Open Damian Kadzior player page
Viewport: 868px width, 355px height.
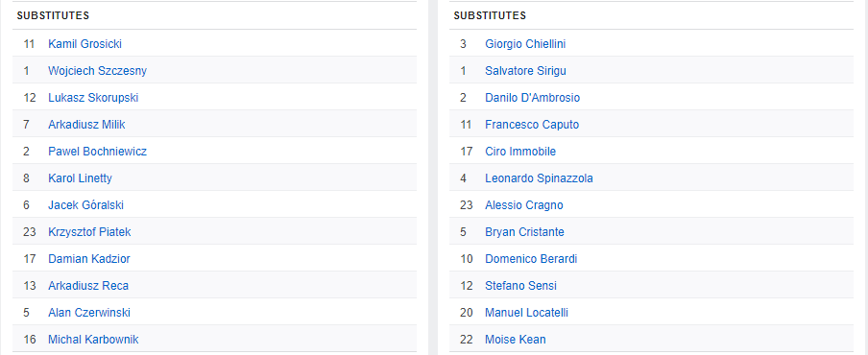tap(89, 259)
